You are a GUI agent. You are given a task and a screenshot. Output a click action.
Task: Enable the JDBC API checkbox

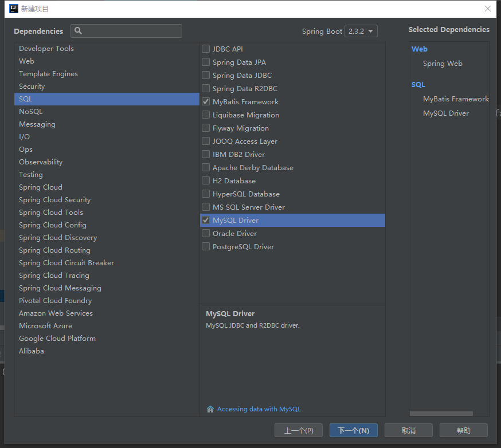tap(206, 49)
